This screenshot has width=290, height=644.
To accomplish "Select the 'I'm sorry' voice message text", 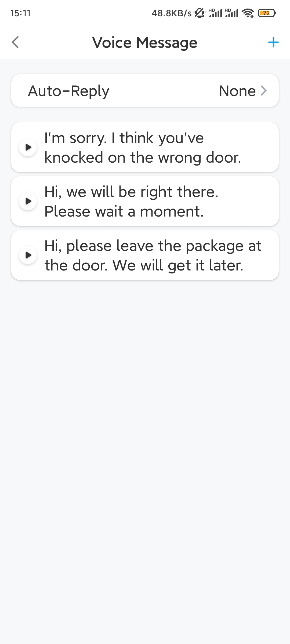I will [143, 148].
